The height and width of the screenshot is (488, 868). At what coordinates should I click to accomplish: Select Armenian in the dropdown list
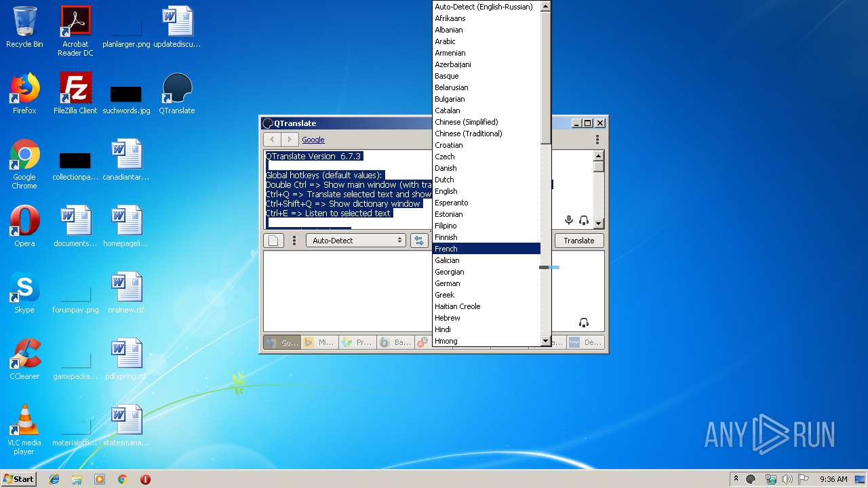point(486,53)
